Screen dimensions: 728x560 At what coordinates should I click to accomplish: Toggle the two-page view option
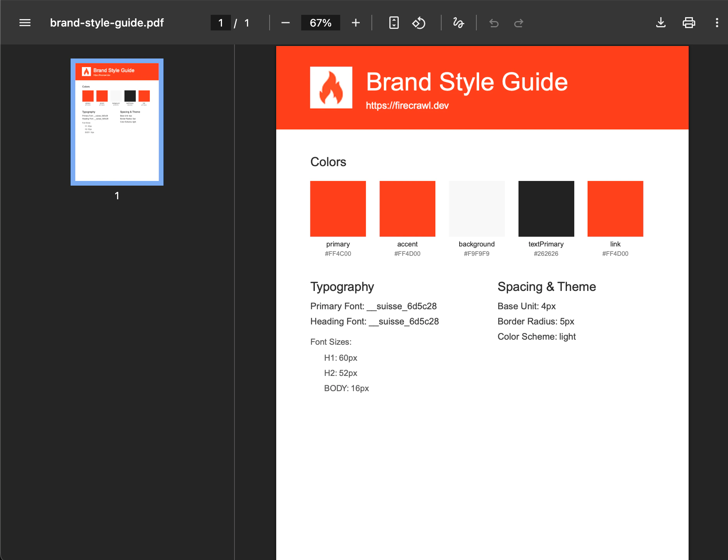394,23
